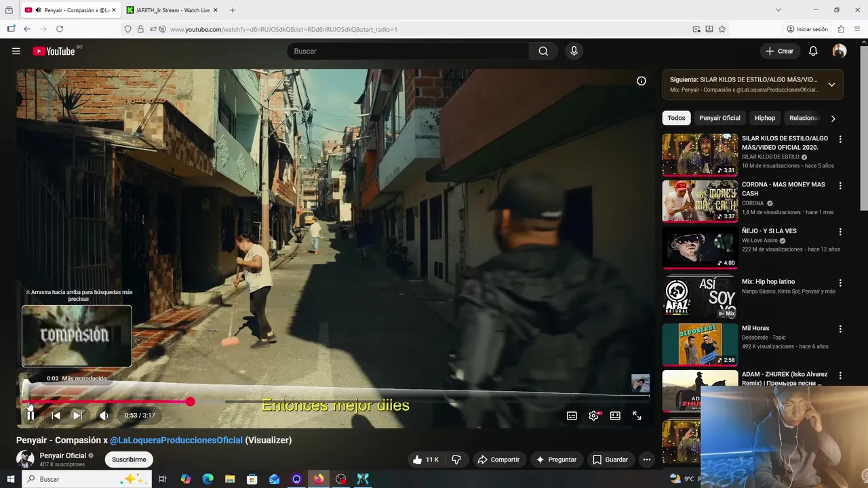868x488 pixels.
Task: Pause the video
Action: pos(31,415)
